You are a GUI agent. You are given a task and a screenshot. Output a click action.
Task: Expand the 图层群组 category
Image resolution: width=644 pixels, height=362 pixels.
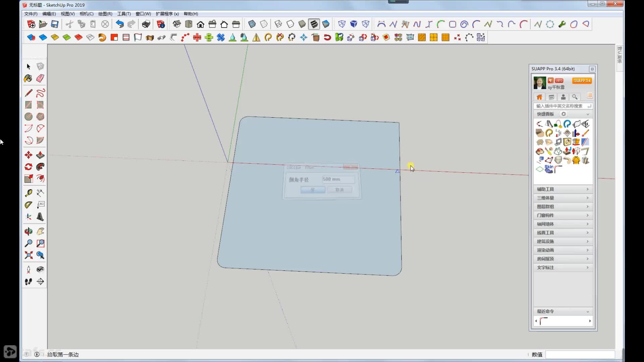point(563,206)
